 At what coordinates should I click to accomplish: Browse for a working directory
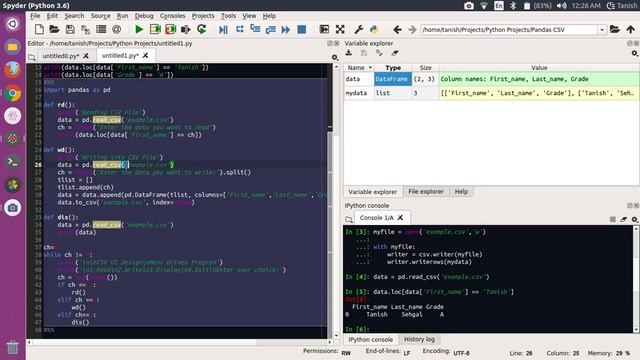[615, 29]
